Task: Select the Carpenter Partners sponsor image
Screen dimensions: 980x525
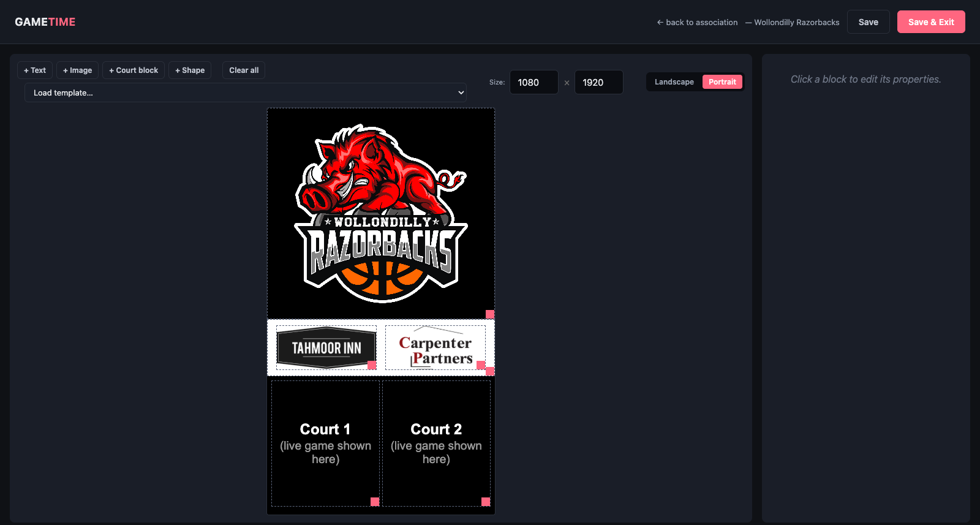Action: pyautogui.click(x=435, y=347)
